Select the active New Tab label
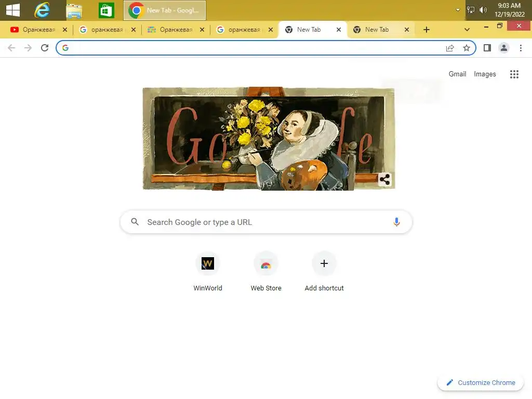 [309, 30]
